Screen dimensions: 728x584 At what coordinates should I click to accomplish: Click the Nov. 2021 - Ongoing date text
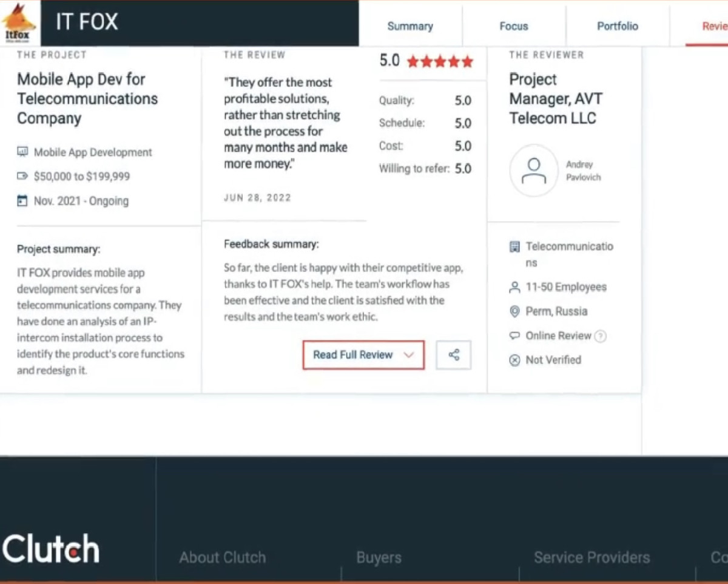[x=81, y=201]
